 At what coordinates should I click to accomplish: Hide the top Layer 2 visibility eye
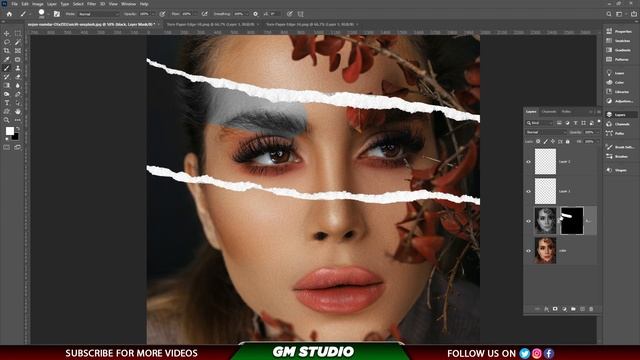pos(529,162)
